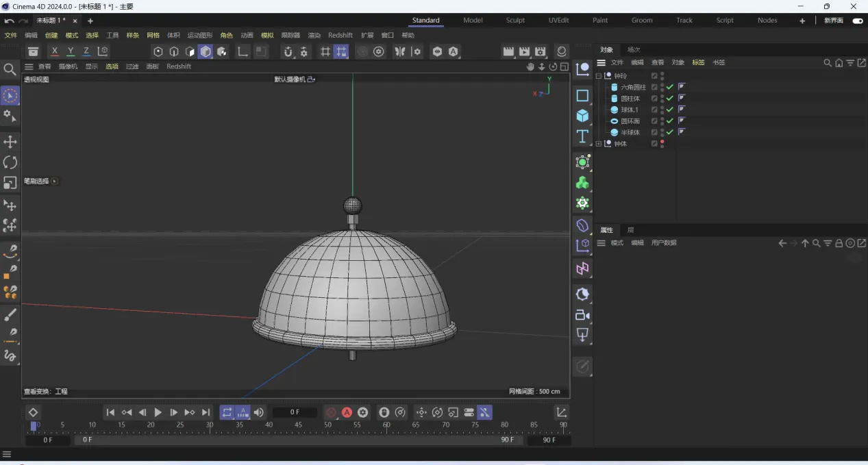Toggle new interface switch at top right
Image resolution: width=868 pixels, height=465 pixels.
[x=857, y=21]
